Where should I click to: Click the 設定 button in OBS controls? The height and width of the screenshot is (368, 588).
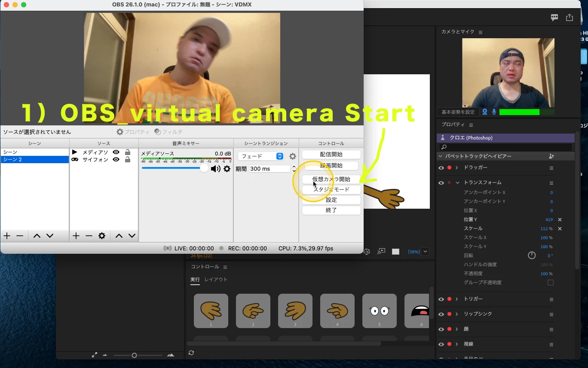(x=331, y=200)
